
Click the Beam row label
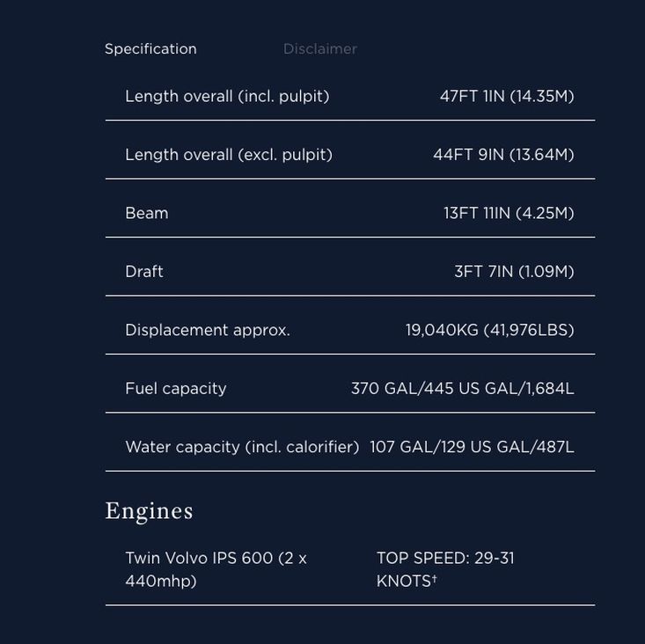point(147,214)
